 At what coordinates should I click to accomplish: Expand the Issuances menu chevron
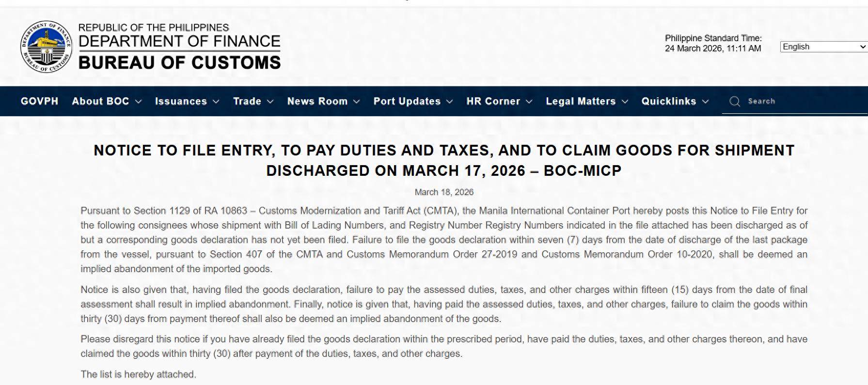tap(216, 102)
